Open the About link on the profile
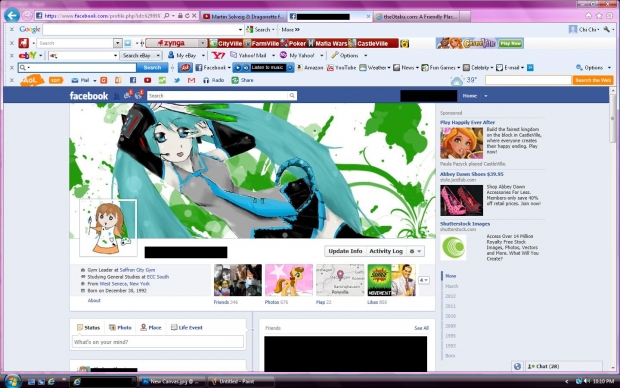The width and height of the screenshot is (620, 388). (x=94, y=301)
